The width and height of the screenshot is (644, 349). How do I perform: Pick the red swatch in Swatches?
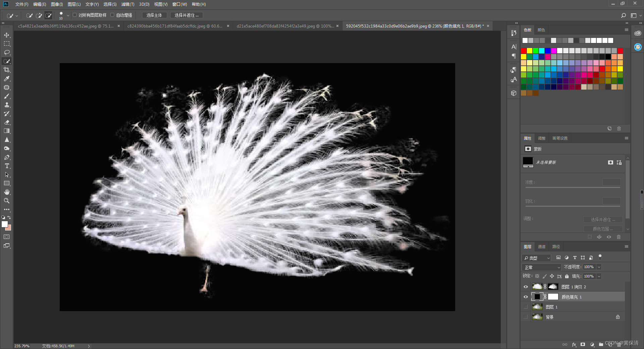point(524,51)
